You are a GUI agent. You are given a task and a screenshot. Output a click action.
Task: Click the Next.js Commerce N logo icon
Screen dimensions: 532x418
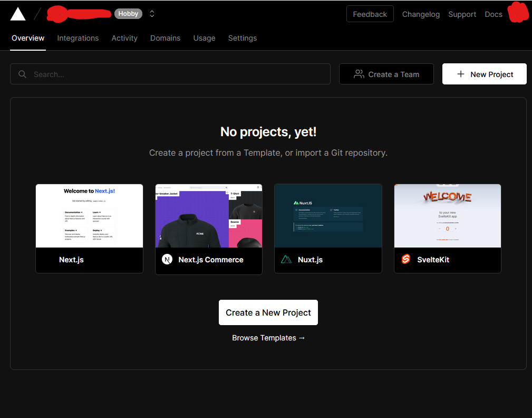click(x=167, y=260)
